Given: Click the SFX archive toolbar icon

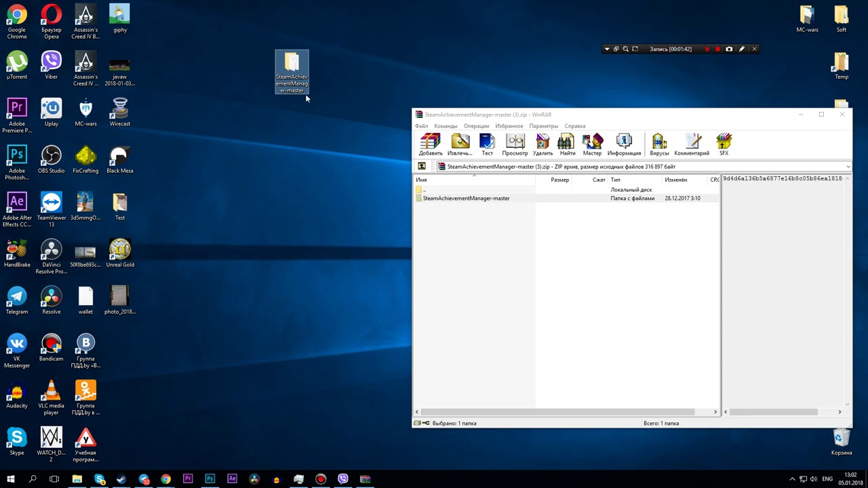Looking at the screenshot, I should (x=724, y=144).
